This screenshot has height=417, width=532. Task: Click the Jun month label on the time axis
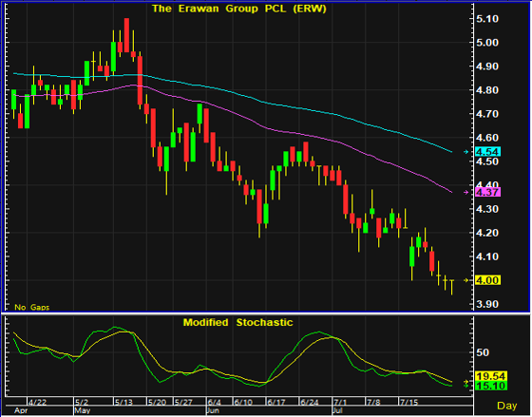point(213,410)
